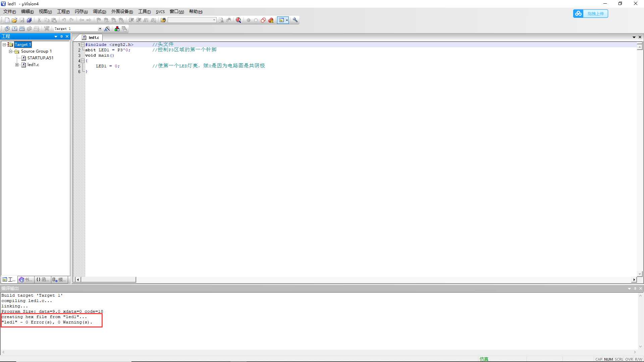Click the Translate current file icon
This screenshot has height=362, width=644.
pos(7,29)
